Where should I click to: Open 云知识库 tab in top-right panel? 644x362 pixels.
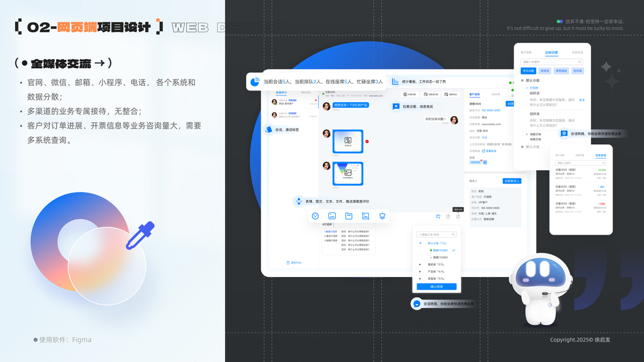point(551,52)
